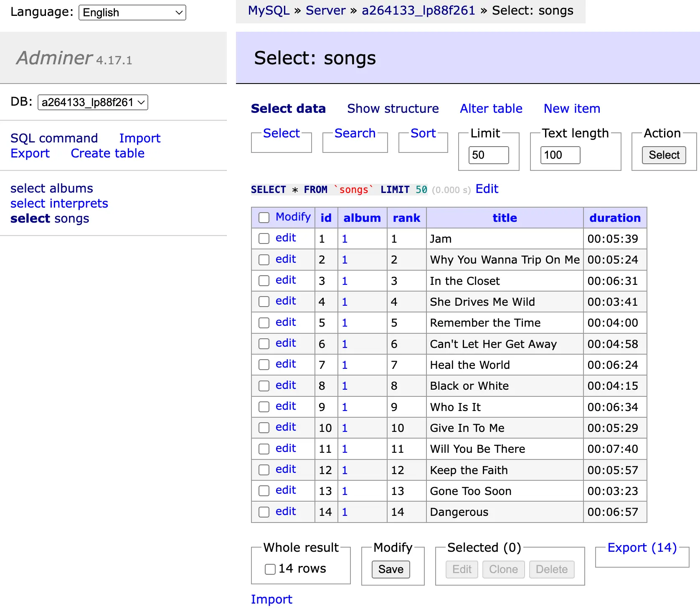
Task: Switch to the Alter table tab
Action: point(491,109)
